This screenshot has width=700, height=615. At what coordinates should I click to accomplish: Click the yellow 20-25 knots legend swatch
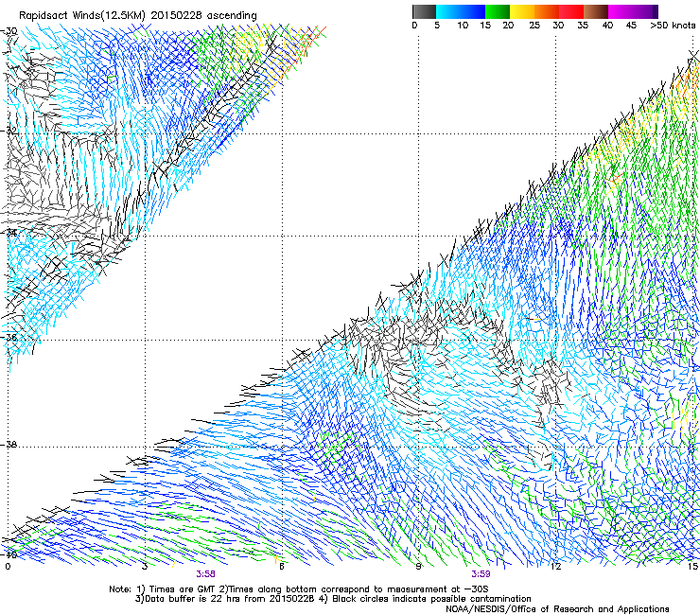[x=522, y=11]
